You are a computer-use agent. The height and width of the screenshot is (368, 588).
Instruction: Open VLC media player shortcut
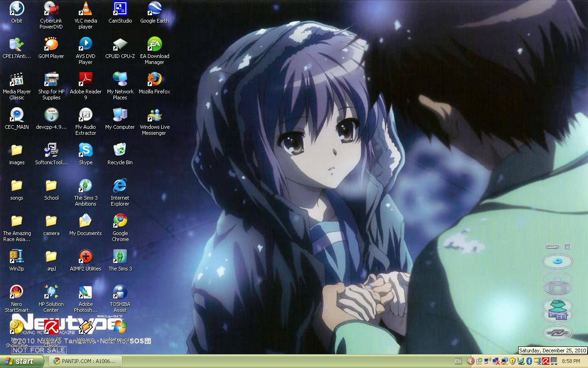click(x=85, y=15)
